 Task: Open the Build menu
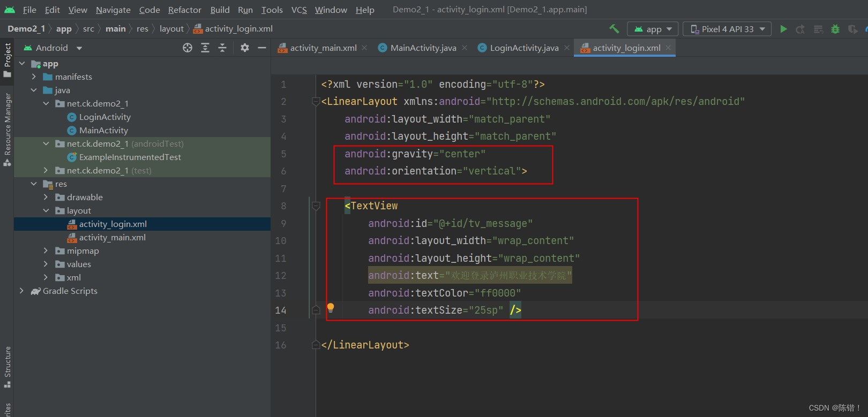(x=220, y=10)
